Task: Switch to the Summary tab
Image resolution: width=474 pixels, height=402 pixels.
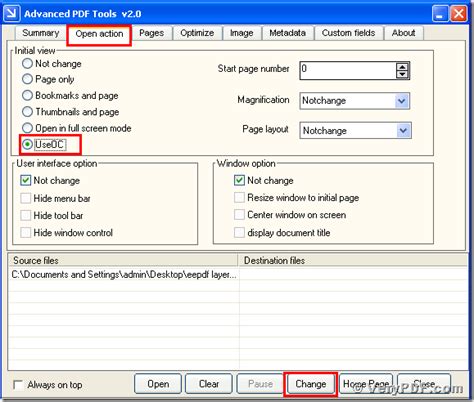Action: 41,33
